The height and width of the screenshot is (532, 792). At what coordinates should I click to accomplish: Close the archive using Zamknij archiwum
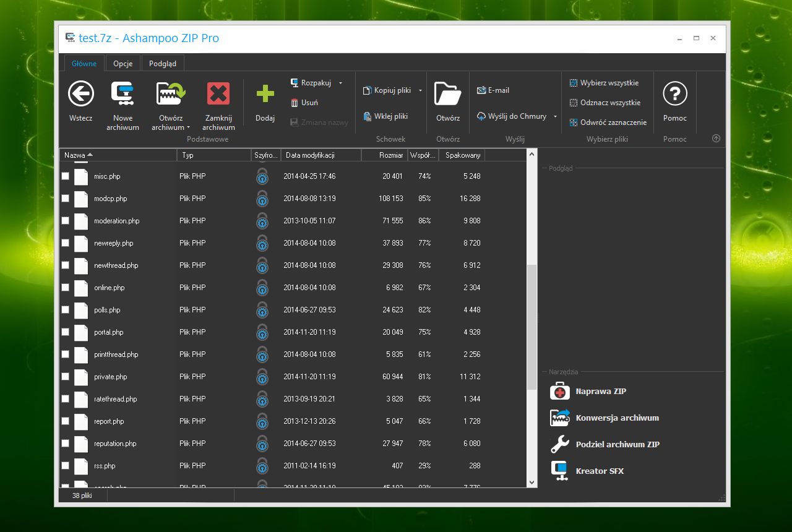[218, 94]
